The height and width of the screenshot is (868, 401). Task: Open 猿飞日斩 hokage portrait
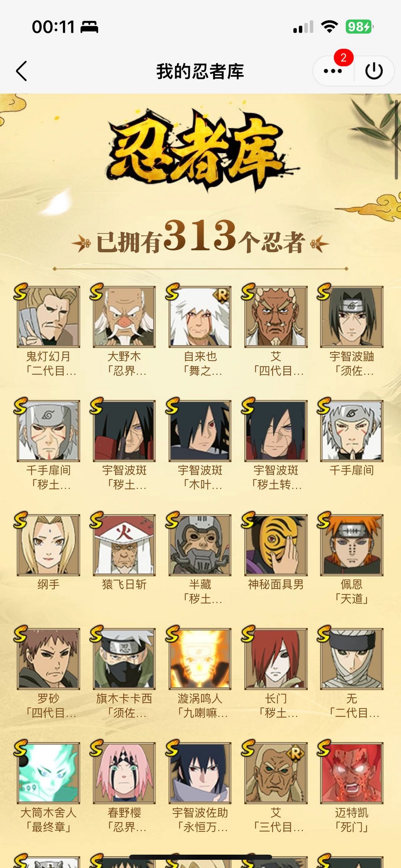pyautogui.click(x=124, y=545)
